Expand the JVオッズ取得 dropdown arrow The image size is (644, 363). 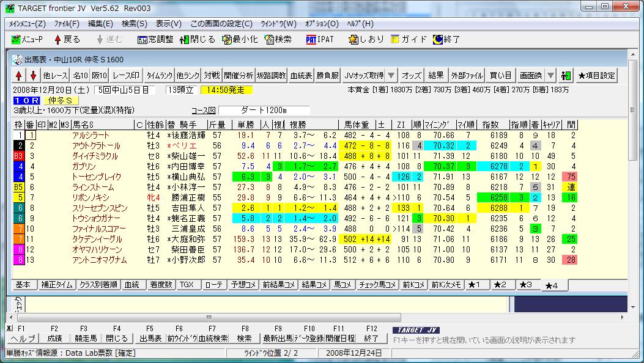coord(391,75)
